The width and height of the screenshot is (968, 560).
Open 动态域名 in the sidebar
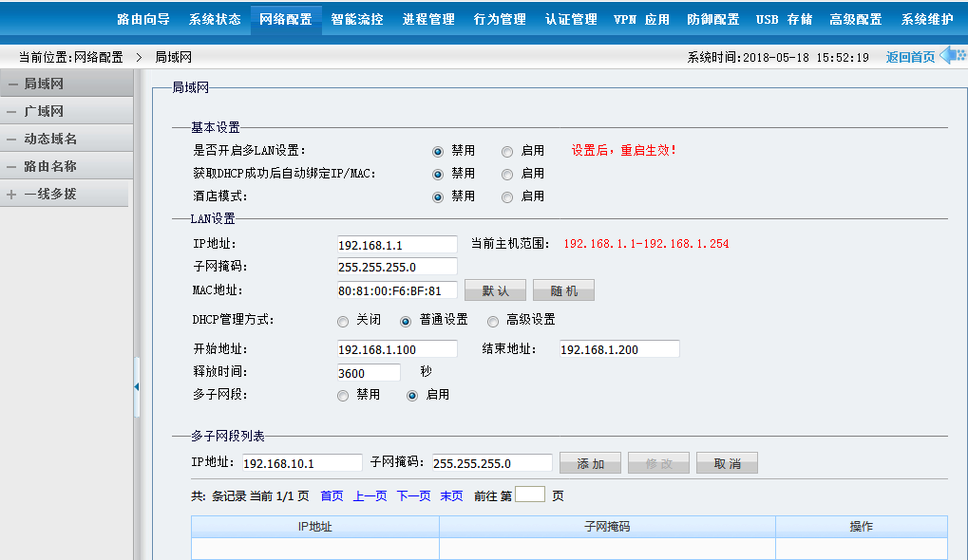66,139
